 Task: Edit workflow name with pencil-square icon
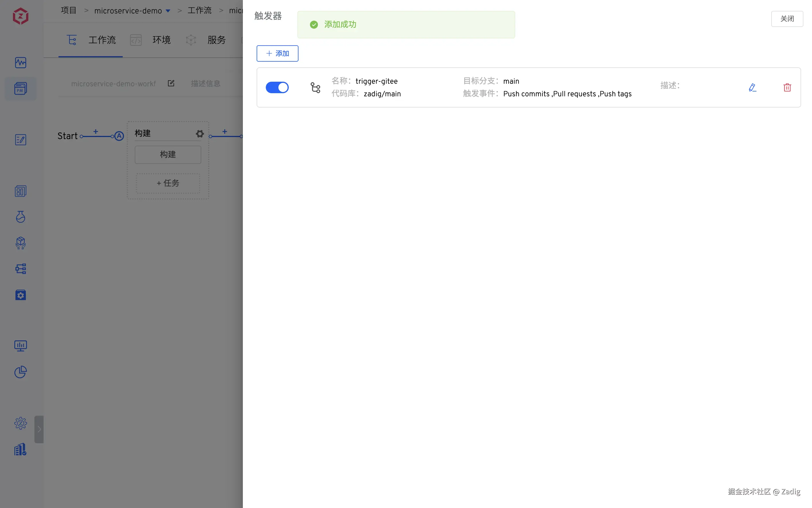(171, 83)
